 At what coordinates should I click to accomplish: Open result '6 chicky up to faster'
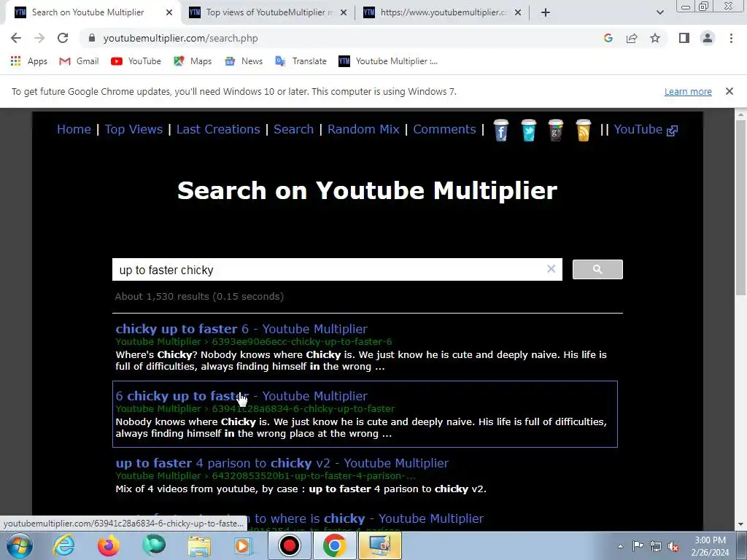pyautogui.click(x=241, y=396)
